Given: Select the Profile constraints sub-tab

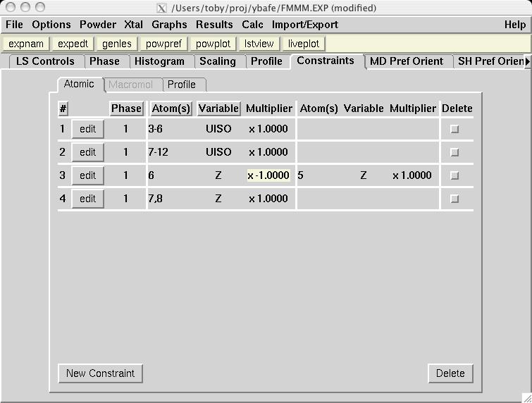Looking at the screenshot, I should (181, 85).
